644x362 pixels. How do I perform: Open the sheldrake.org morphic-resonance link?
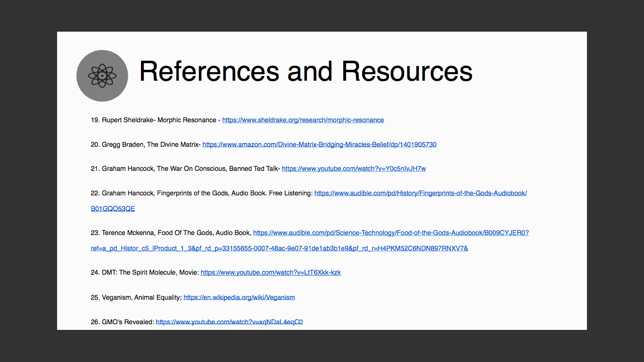pyautogui.click(x=303, y=120)
